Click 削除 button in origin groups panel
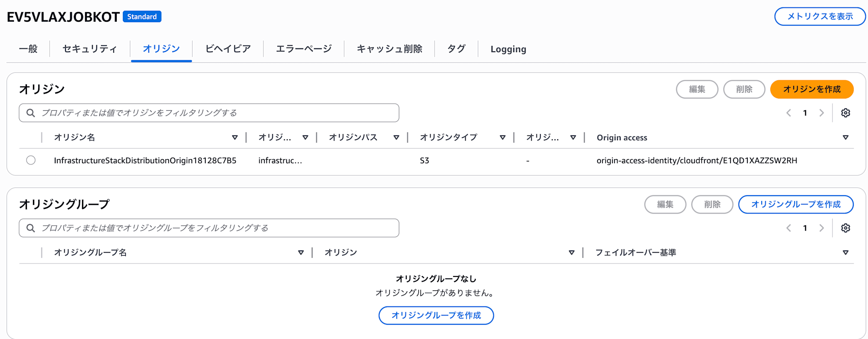The image size is (868, 339). 712,204
